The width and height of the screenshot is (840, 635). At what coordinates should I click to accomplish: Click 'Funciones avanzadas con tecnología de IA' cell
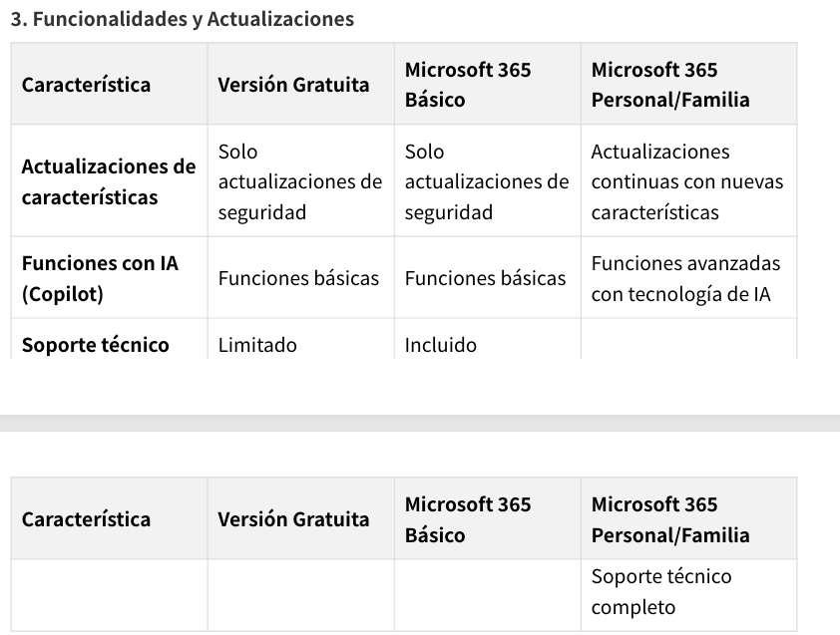click(x=685, y=278)
